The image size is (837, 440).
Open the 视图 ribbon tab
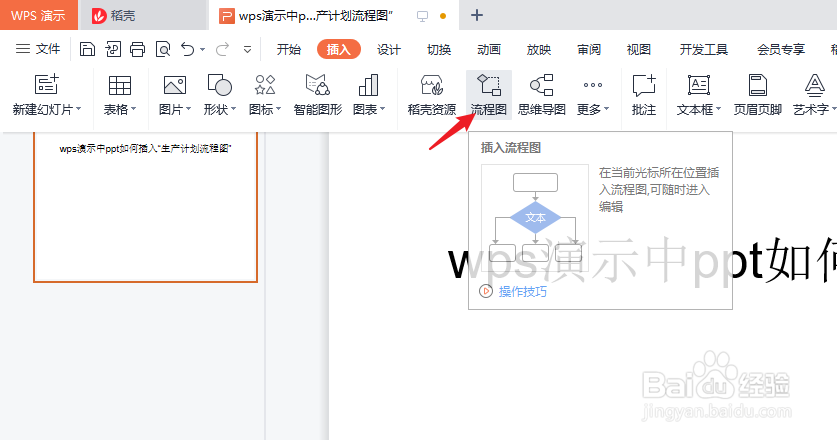point(638,50)
